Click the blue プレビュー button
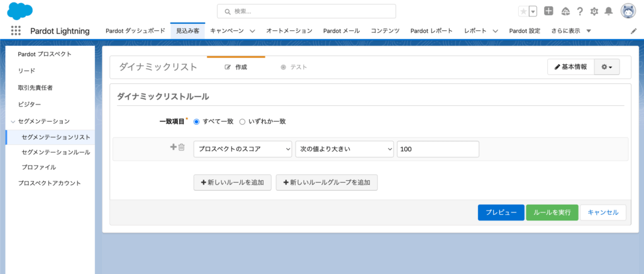This screenshot has height=274, width=644. click(501, 213)
